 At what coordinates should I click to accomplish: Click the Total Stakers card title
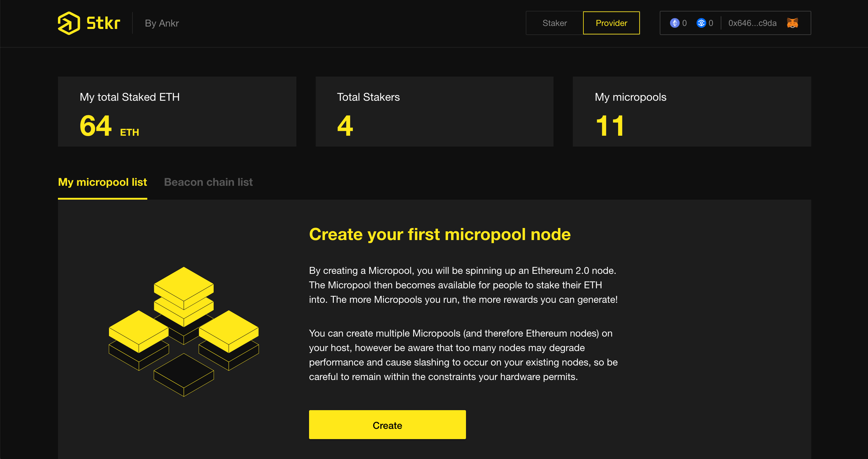368,97
